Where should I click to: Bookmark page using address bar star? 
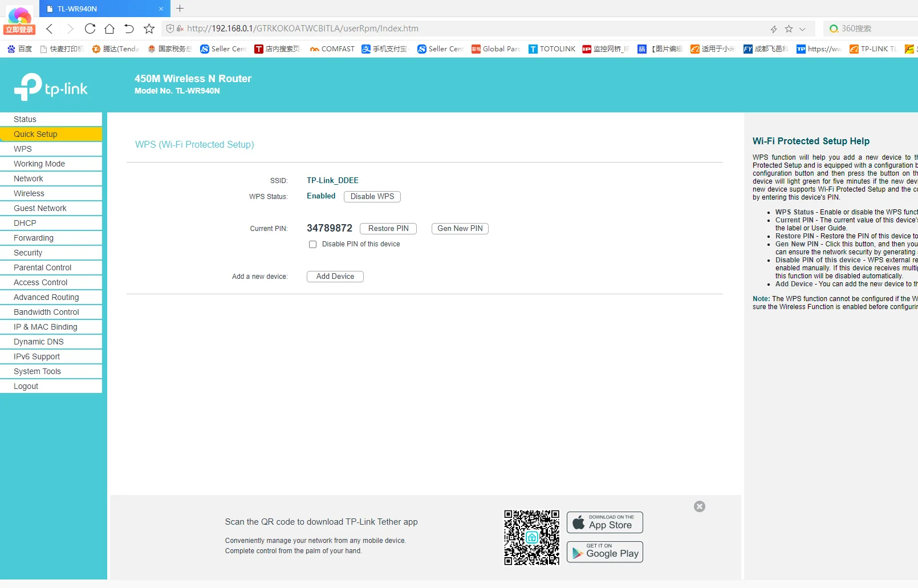[789, 29]
